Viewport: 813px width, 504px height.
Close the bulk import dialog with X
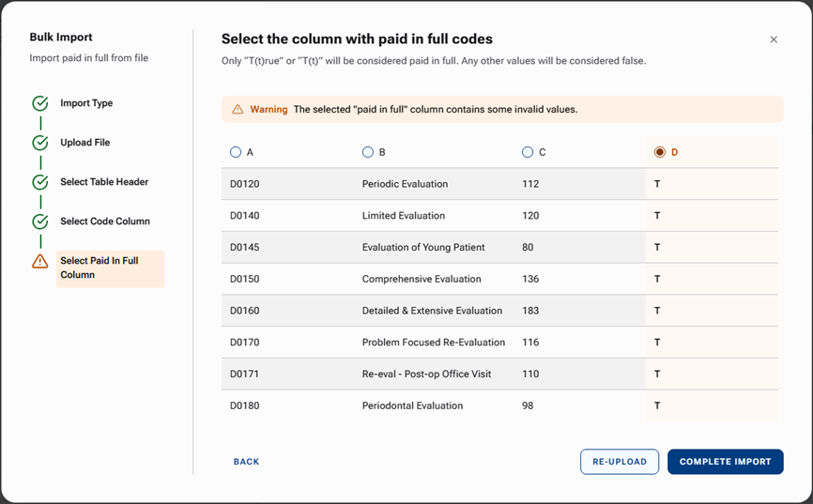774,39
